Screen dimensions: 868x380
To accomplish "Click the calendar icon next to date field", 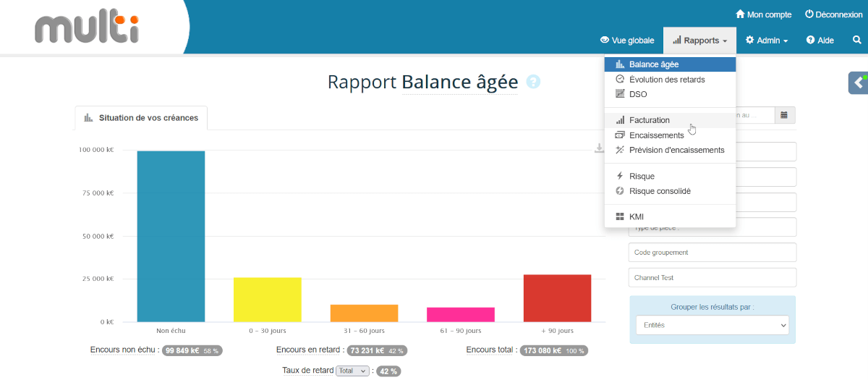I will coord(784,115).
